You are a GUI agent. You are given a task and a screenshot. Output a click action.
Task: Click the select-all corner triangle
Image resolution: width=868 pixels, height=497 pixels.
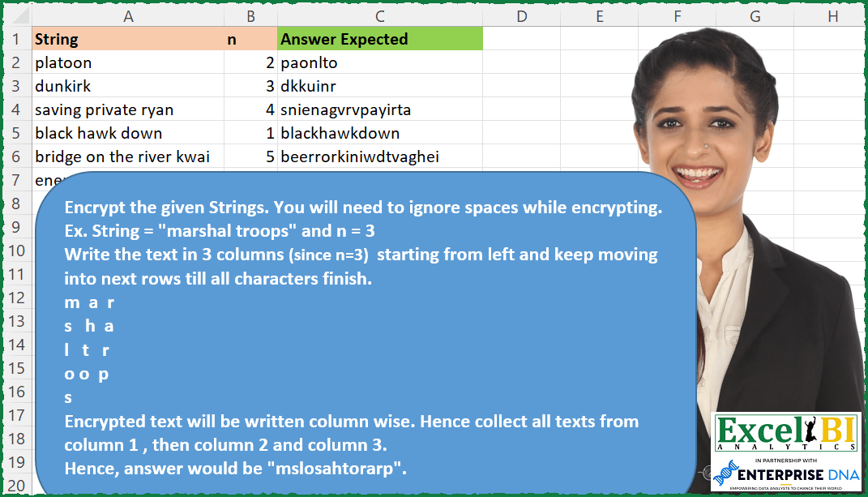pyautogui.click(x=19, y=16)
